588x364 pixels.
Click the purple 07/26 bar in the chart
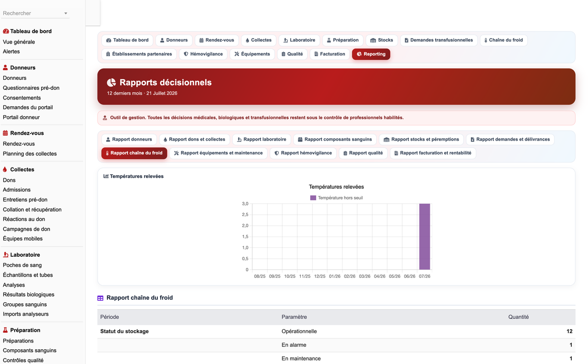coord(424,237)
